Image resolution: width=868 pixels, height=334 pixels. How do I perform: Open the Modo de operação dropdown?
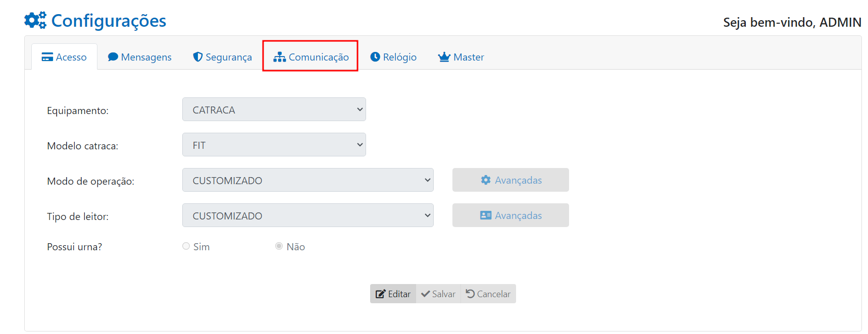coord(308,180)
